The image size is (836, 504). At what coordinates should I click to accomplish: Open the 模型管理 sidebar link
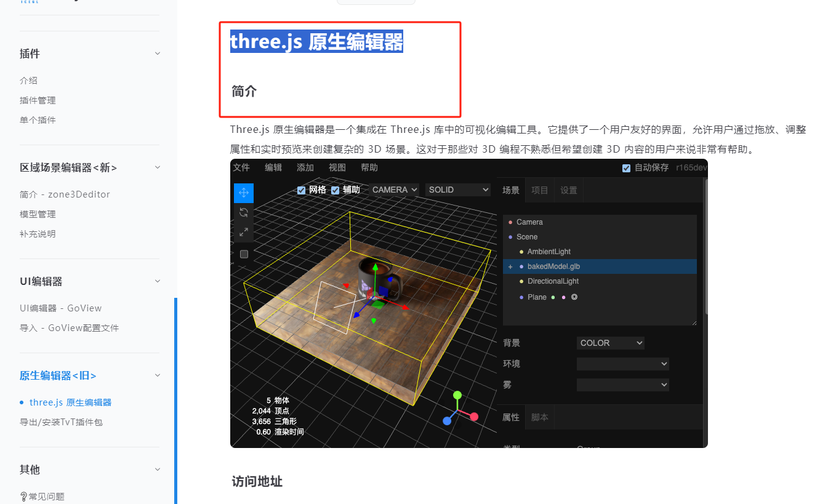pyautogui.click(x=38, y=214)
